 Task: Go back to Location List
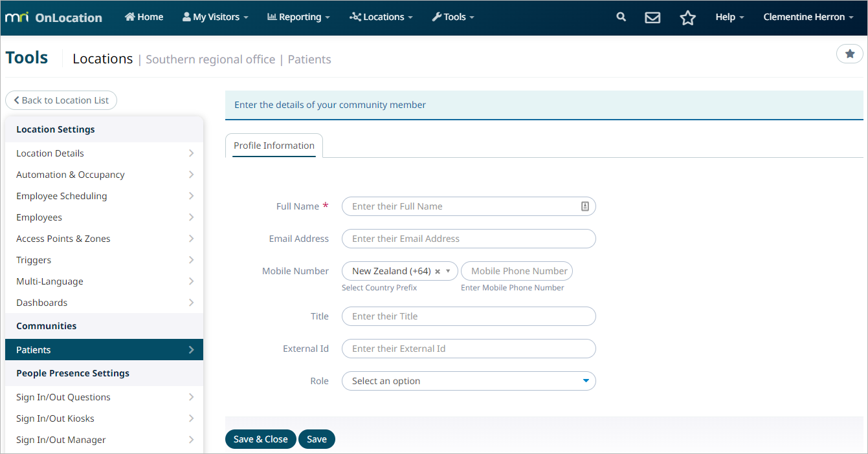tap(61, 100)
